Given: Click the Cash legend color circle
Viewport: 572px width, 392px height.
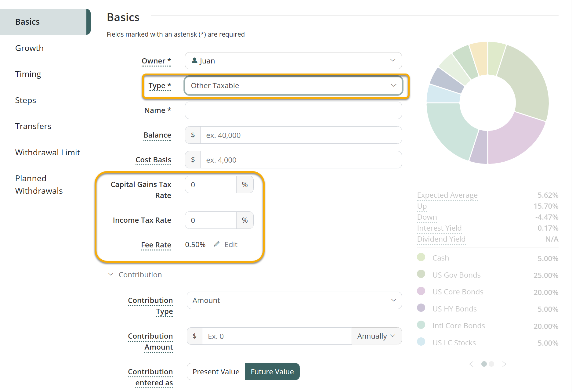Looking at the screenshot, I should click(421, 257).
